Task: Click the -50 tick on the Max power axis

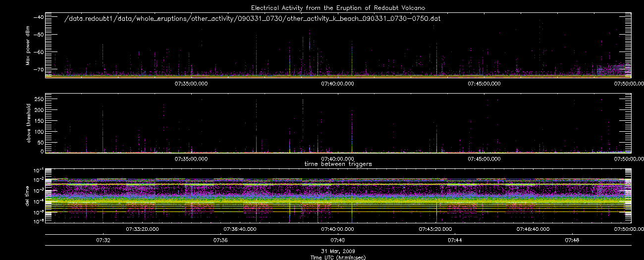Action: tap(38, 34)
